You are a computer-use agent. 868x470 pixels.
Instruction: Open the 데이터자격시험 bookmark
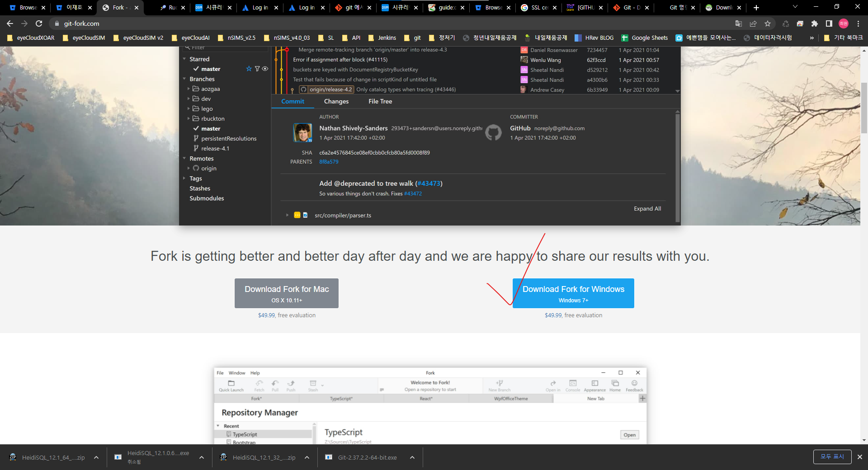768,38
